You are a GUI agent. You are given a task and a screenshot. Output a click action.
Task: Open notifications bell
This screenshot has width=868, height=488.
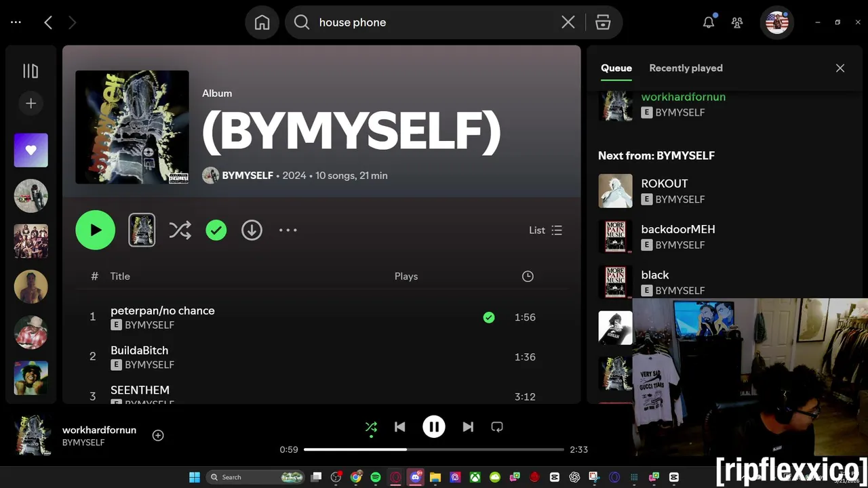709,22
